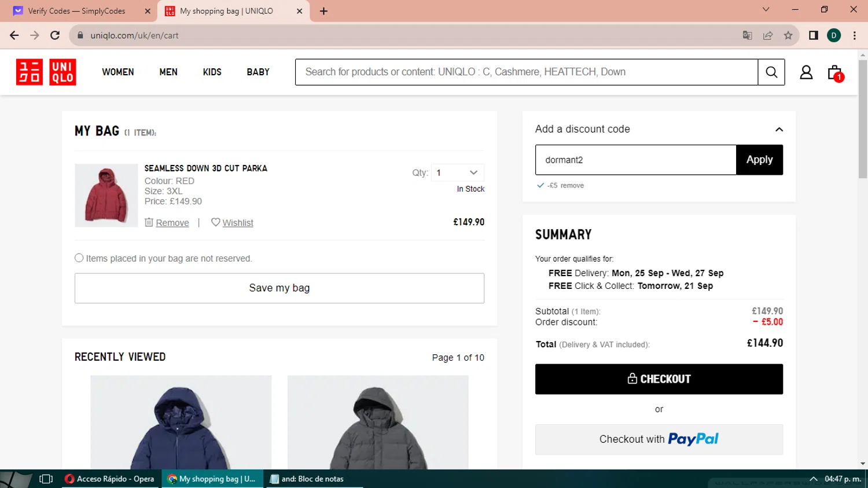Image resolution: width=868 pixels, height=488 pixels.
Task: Click the Wishlist heart icon
Action: click(x=216, y=222)
